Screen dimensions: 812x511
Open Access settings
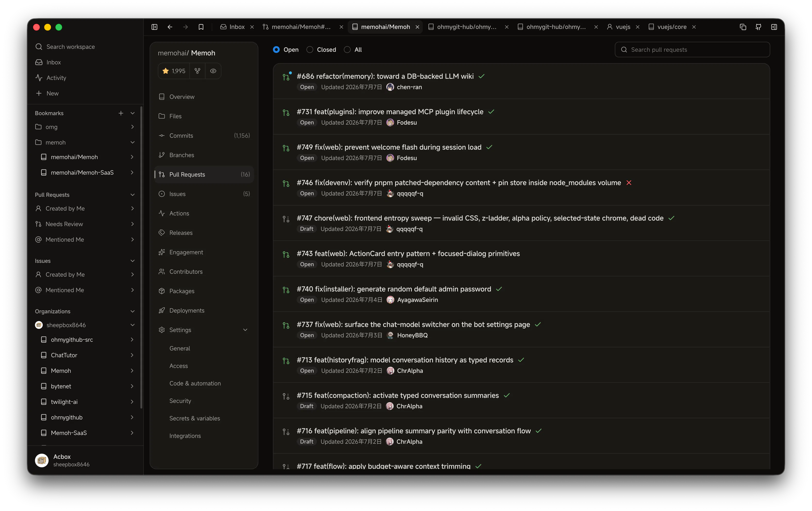click(x=178, y=366)
